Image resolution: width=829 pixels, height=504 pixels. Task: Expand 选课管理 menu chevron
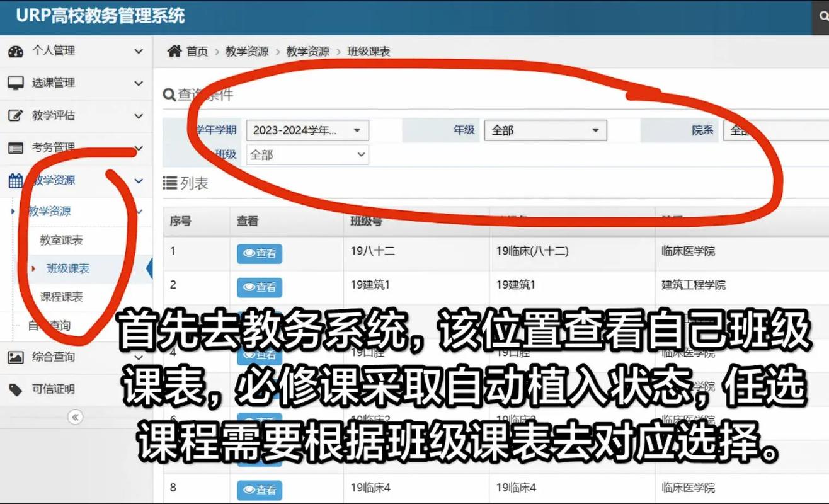[x=139, y=83]
